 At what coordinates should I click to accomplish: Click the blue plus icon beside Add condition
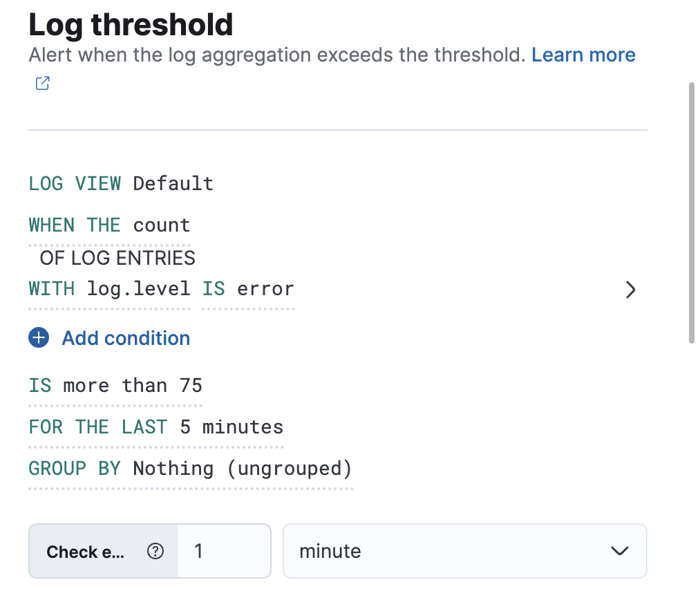[39, 337]
